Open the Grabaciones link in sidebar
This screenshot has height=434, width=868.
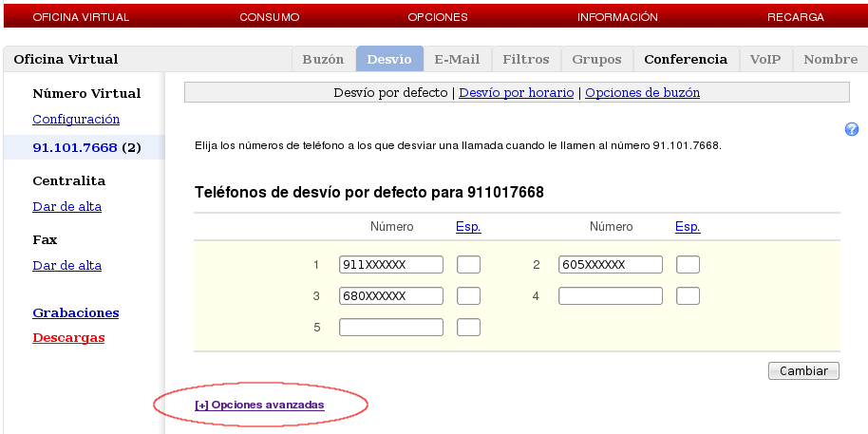pyautogui.click(x=75, y=312)
